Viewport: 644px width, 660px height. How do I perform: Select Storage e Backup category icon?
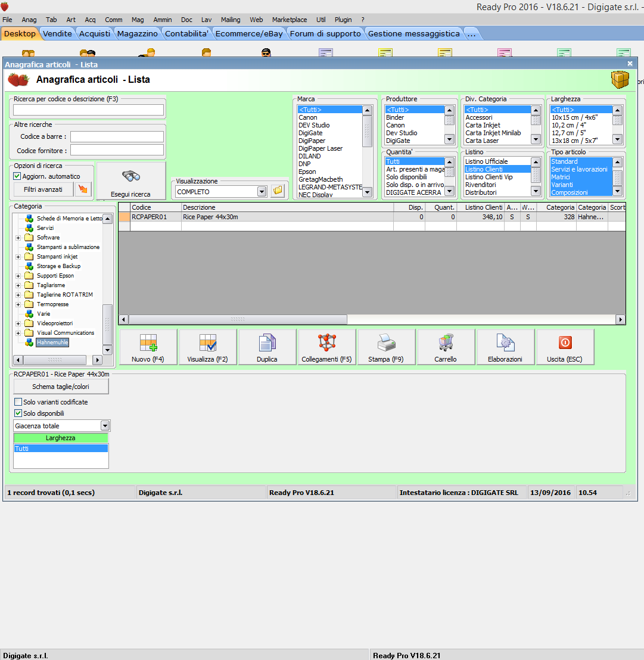(29, 266)
